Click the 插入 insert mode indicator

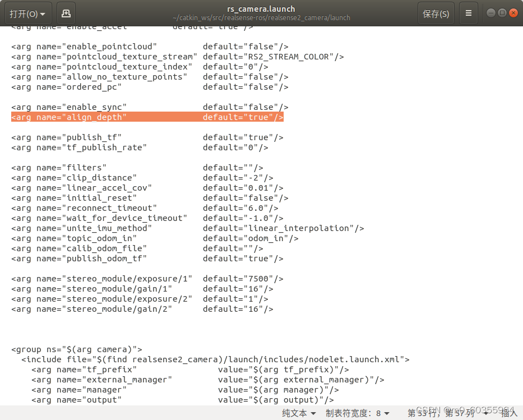[509, 413]
